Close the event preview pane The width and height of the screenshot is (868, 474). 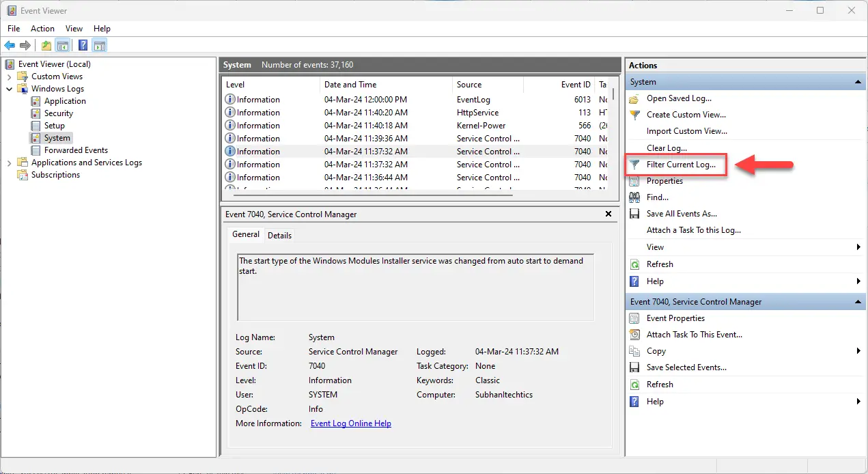coord(608,214)
